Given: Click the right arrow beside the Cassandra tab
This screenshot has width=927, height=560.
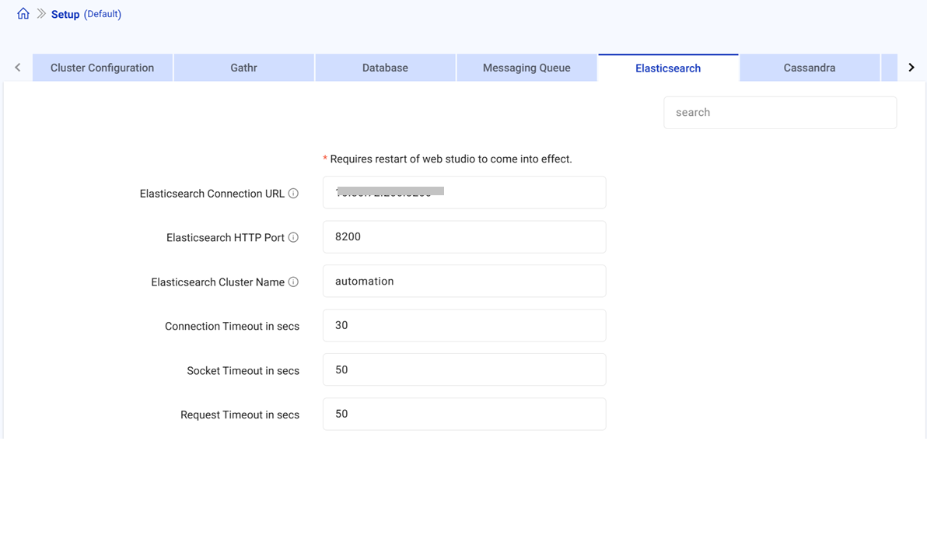Looking at the screenshot, I should tap(912, 67).
